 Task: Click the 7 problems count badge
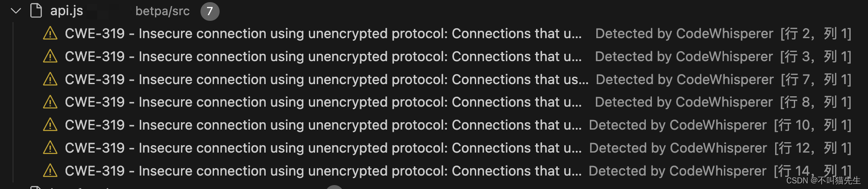[210, 11]
